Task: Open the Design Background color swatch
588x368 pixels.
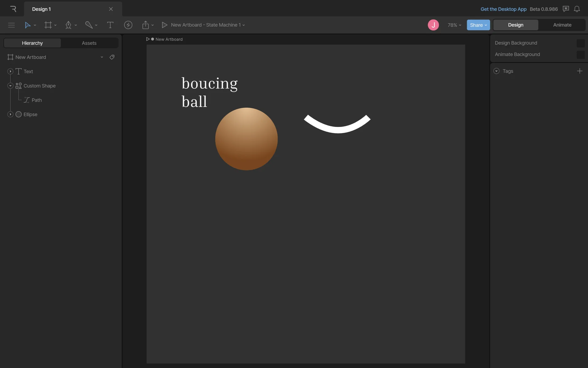Action: tap(580, 43)
